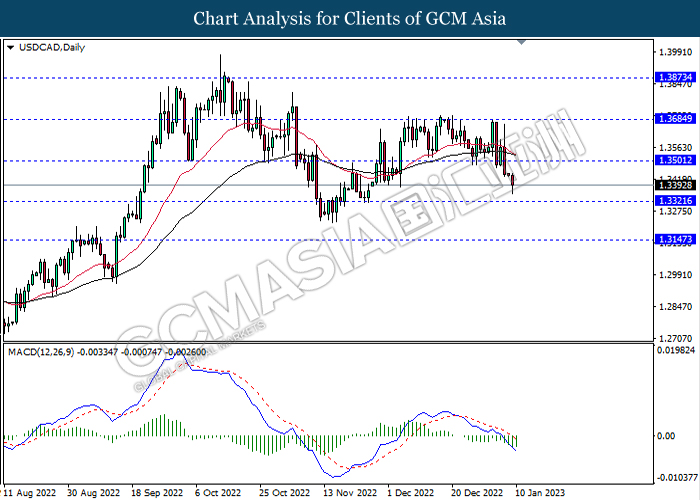Image resolution: width=700 pixels, height=500 pixels.
Task: Select the 1.31473 price level label
Action: click(x=675, y=239)
